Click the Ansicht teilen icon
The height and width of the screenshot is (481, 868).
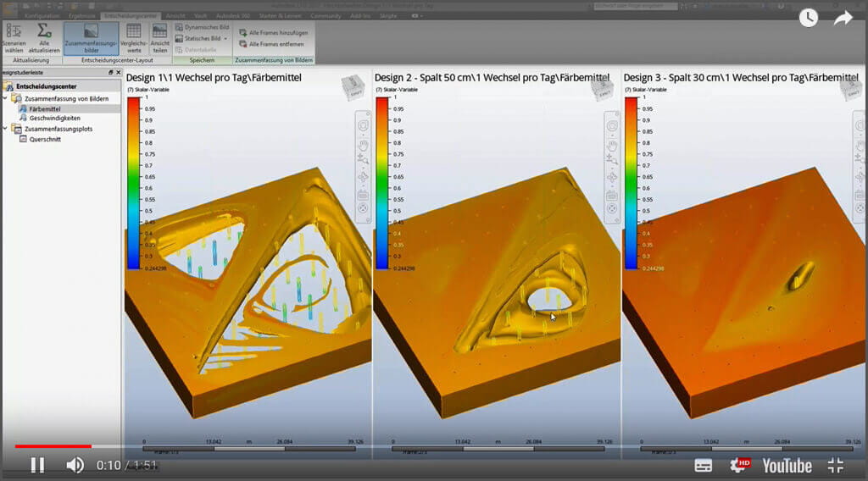[159, 37]
